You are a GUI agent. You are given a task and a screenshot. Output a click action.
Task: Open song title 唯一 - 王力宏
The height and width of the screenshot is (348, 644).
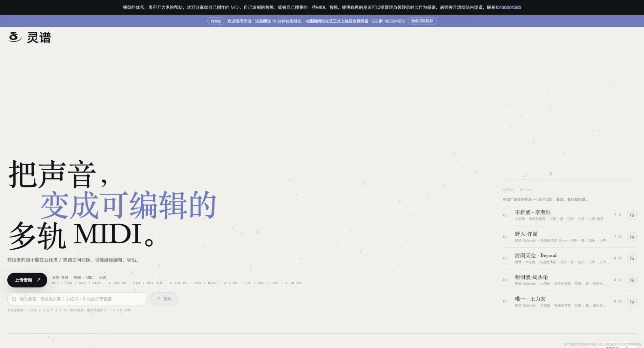tap(530, 299)
